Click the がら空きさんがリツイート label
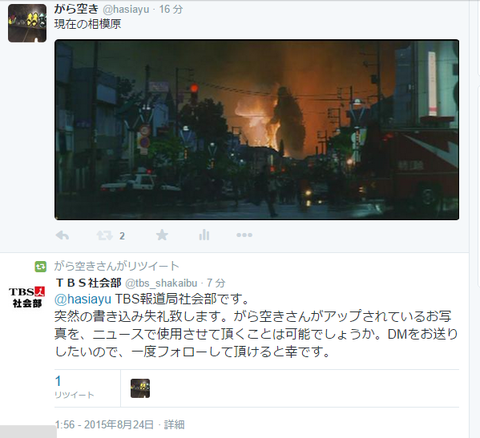This screenshot has width=480, height=438. click(117, 266)
